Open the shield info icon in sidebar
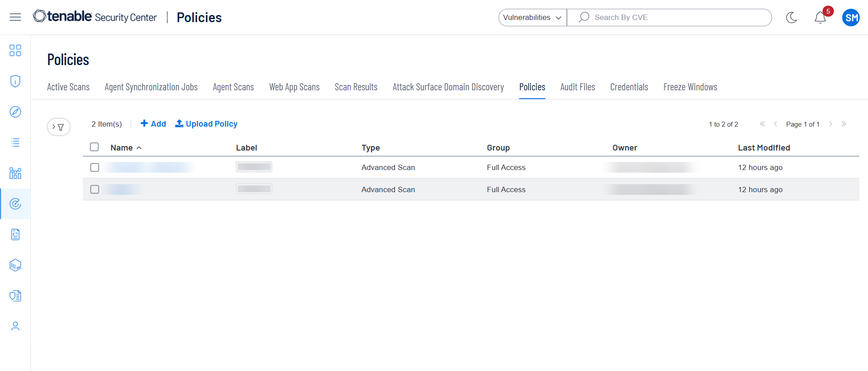This screenshot has width=868, height=371. click(15, 81)
